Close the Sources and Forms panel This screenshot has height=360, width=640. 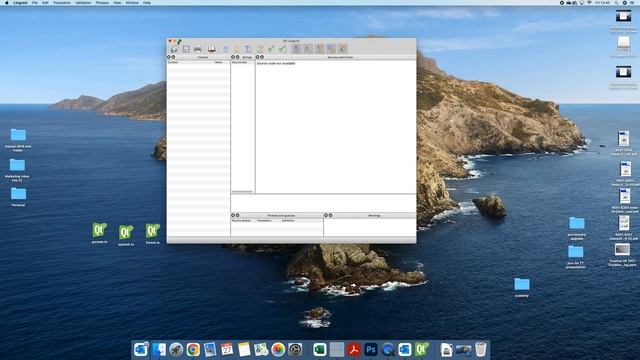click(x=258, y=57)
